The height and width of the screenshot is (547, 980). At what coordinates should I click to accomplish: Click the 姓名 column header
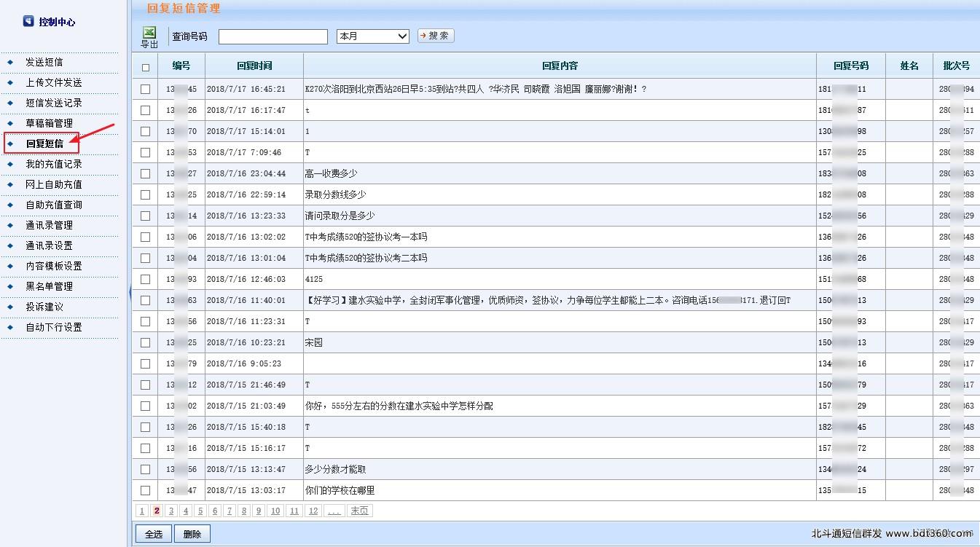(x=909, y=66)
